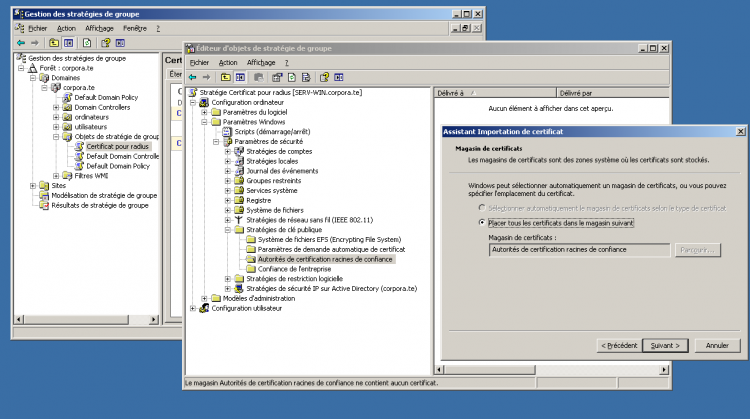
Task: Select Résultats de stratégie de groupe node
Action: (x=99, y=205)
